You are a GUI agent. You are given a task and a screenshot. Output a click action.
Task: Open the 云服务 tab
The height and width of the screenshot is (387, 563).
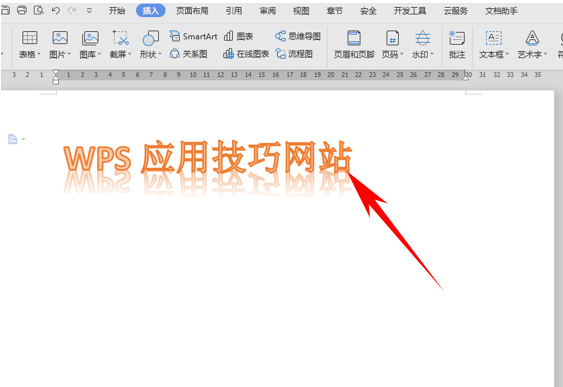click(456, 11)
